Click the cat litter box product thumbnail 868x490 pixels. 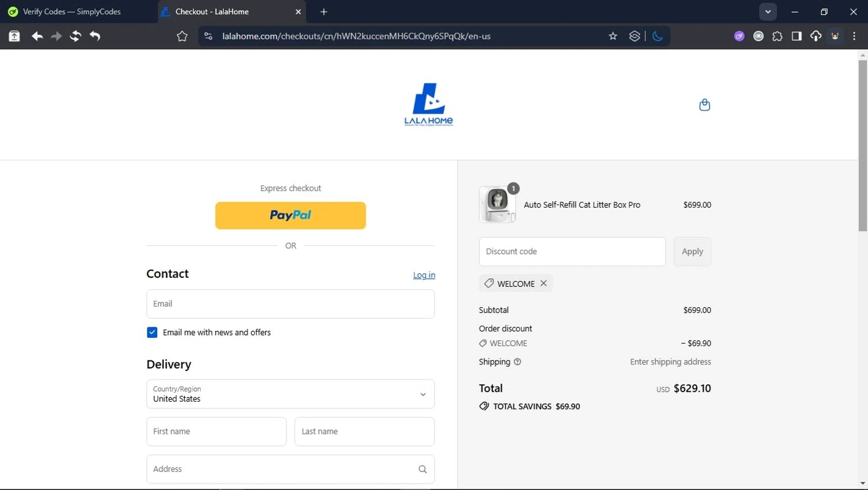(497, 204)
